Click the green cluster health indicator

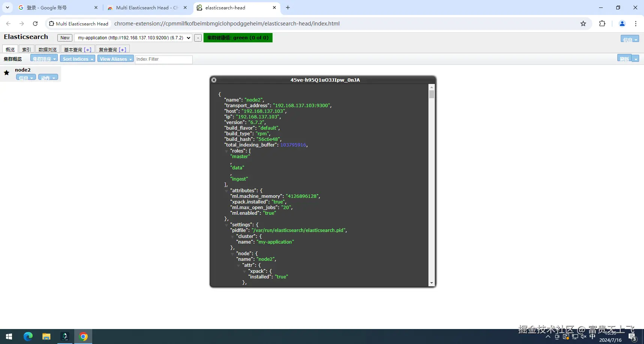point(238,38)
